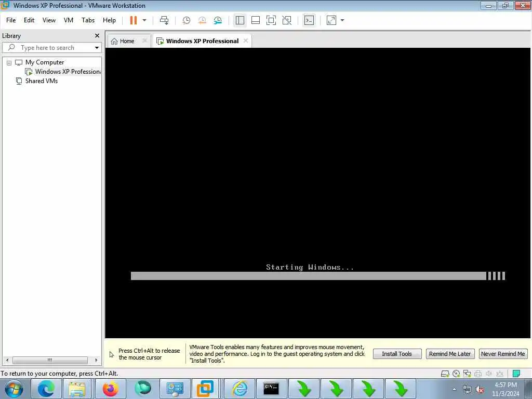Revert VM to previous snapshot
This screenshot has height=399, width=532.
(x=202, y=20)
